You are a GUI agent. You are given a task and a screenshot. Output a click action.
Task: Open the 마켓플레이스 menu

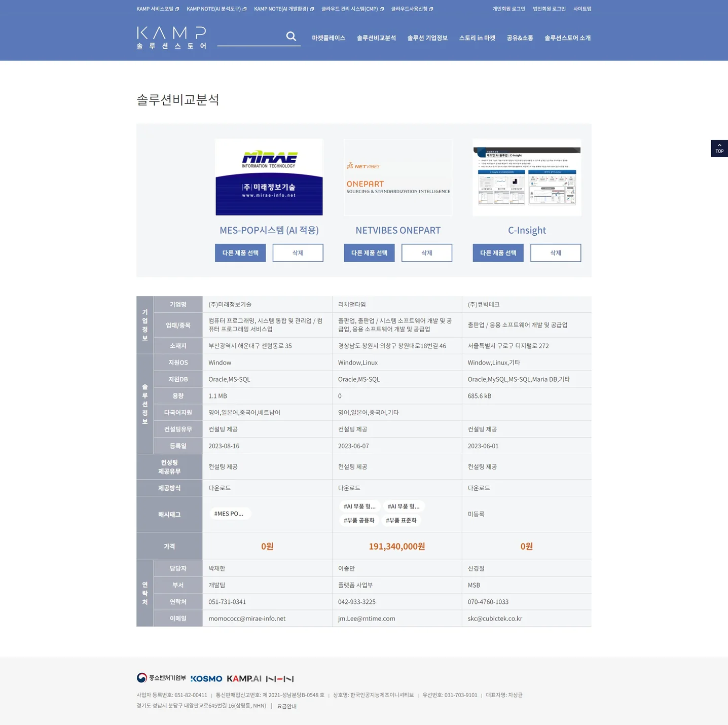pos(329,38)
